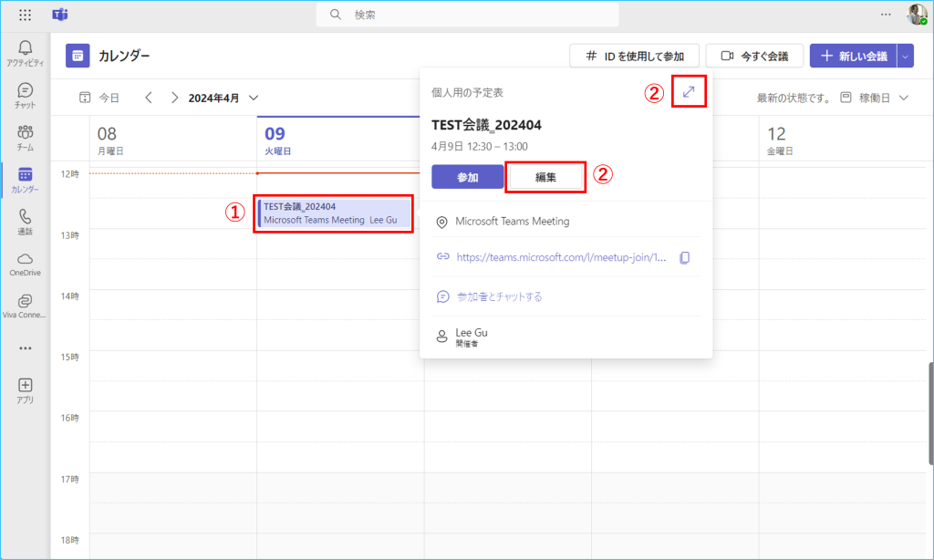Click the 編集 button for the meeting

(x=545, y=177)
